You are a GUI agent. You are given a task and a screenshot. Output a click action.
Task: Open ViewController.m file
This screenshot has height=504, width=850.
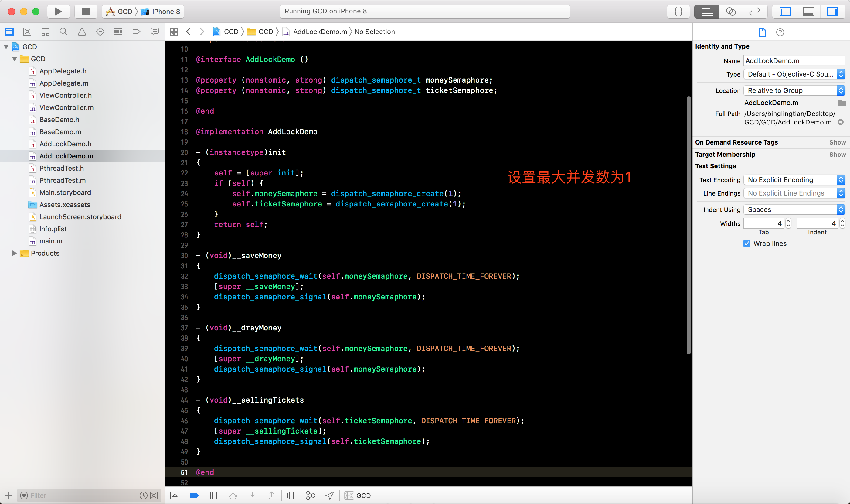pyautogui.click(x=66, y=107)
